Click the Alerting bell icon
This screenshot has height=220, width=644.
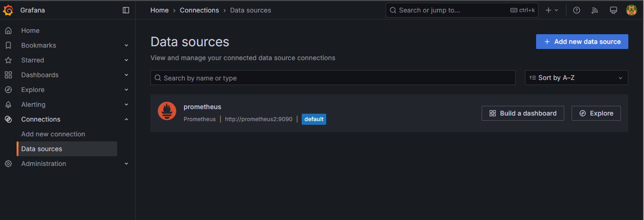point(8,104)
